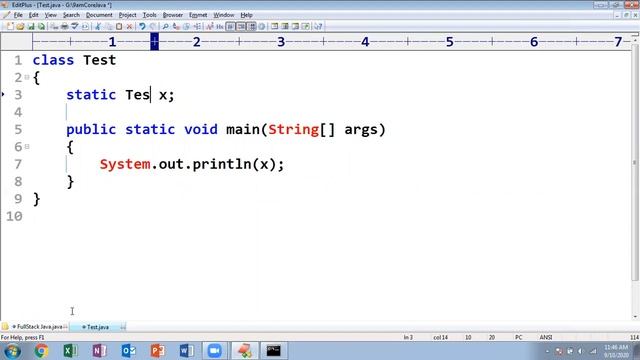This screenshot has height=360, width=640.
Task: Open Zoom from the taskbar
Action: click(215, 351)
